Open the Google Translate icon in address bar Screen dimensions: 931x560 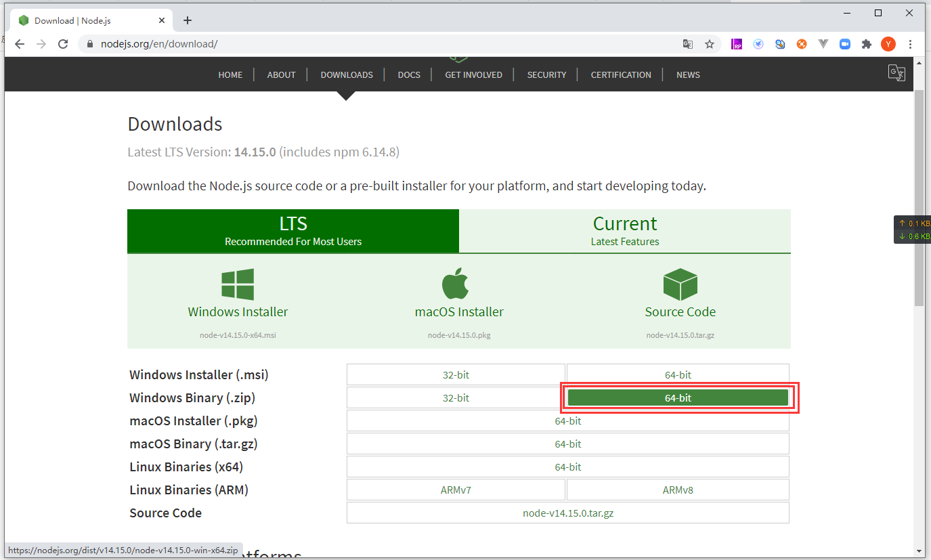[688, 44]
